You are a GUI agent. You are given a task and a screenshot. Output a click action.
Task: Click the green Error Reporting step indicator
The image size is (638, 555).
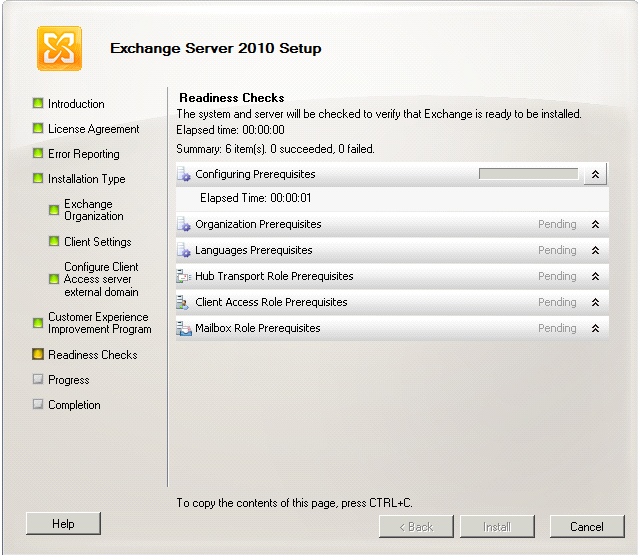click(x=38, y=153)
